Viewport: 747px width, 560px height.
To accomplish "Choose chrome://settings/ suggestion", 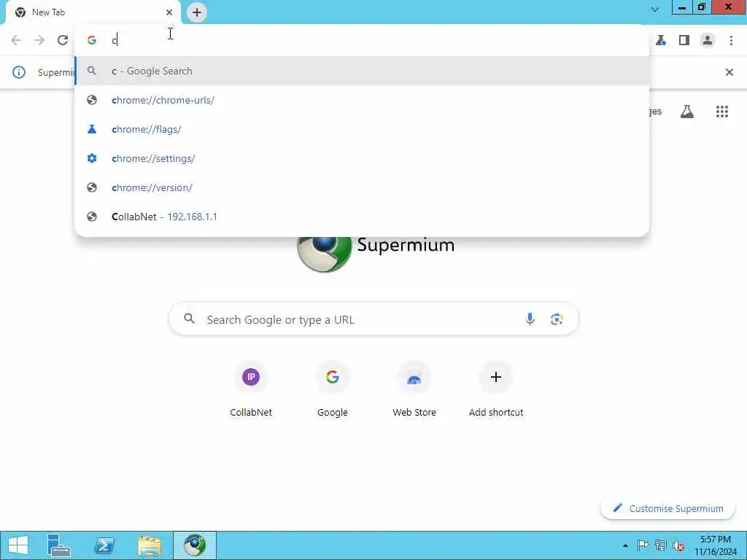I will click(362, 158).
